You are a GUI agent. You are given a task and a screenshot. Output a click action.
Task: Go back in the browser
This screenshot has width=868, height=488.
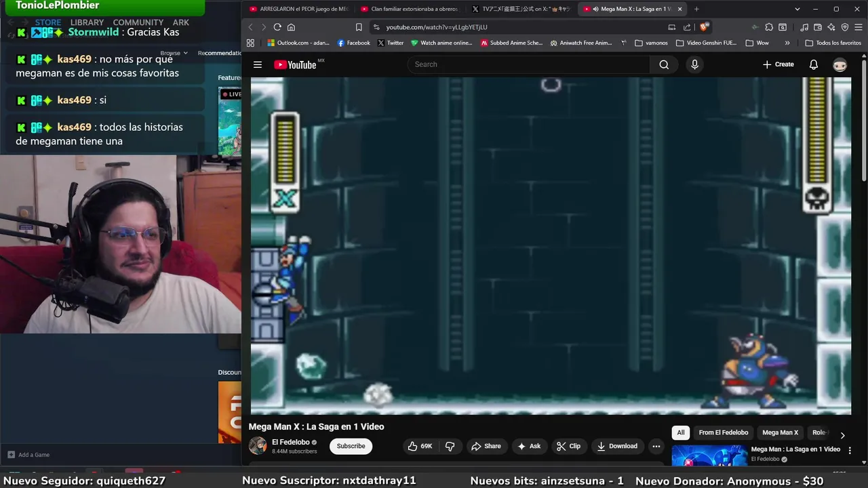pyautogui.click(x=250, y=27)
